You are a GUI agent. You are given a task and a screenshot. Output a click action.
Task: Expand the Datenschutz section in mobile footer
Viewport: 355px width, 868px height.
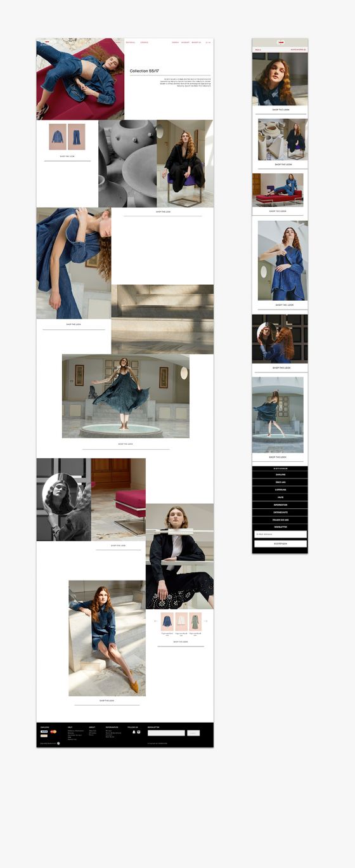(x=280, y=512)
